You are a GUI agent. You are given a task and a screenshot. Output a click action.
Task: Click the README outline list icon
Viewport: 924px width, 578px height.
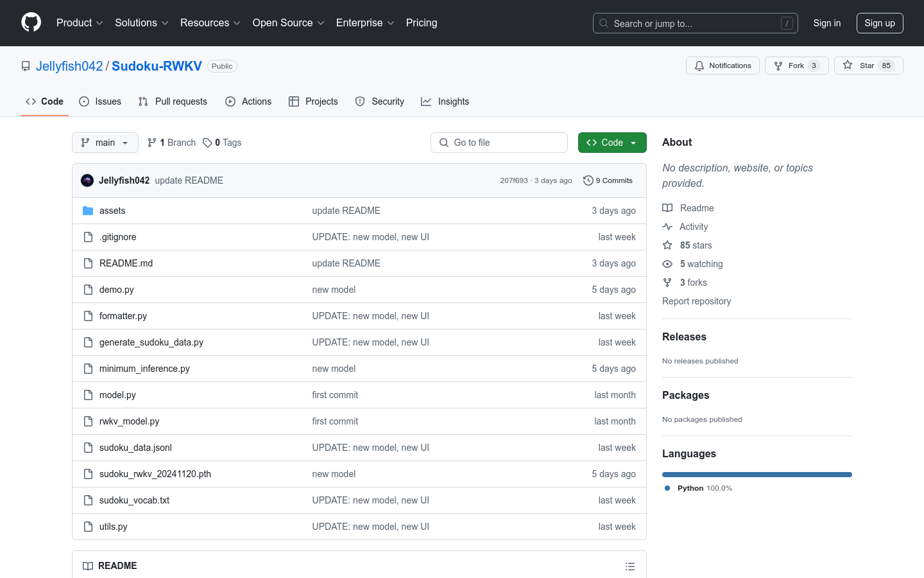630,566
